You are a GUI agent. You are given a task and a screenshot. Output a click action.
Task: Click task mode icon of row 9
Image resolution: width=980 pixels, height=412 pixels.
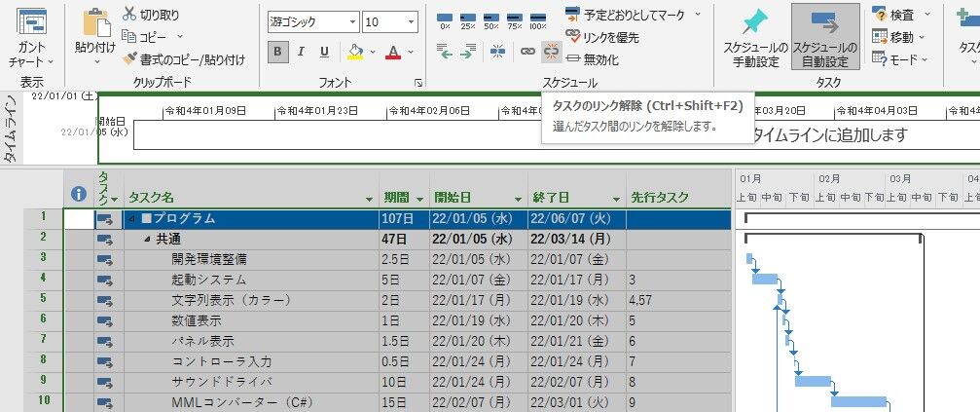[105, 383]
